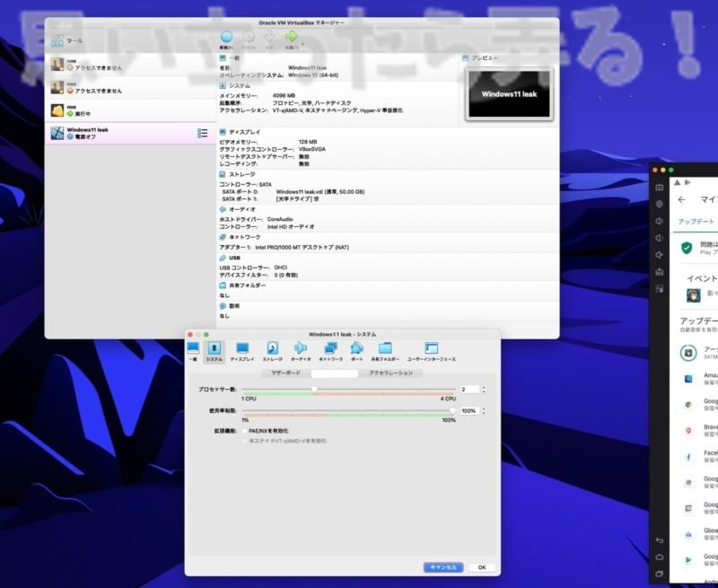
Task: Click the back arrow in Play Store window
Action: pos(682,199)
